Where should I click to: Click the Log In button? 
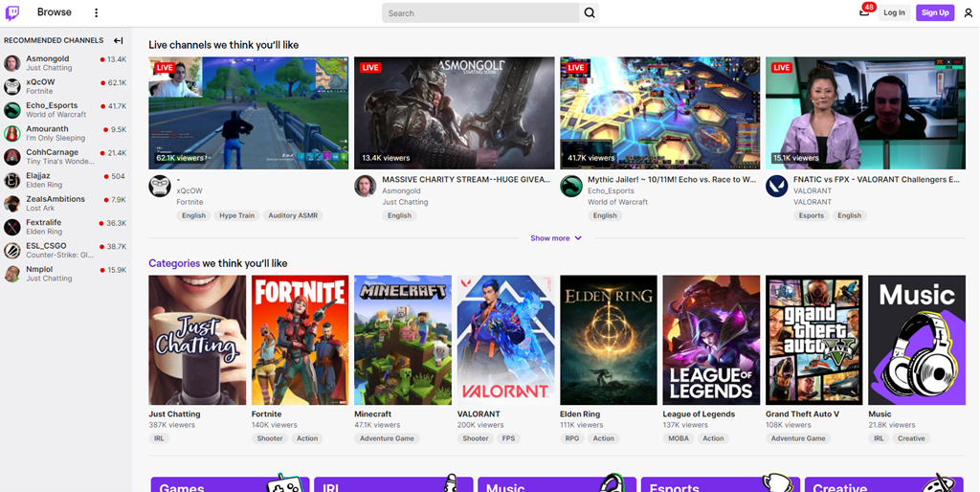(x=894, y=12)
